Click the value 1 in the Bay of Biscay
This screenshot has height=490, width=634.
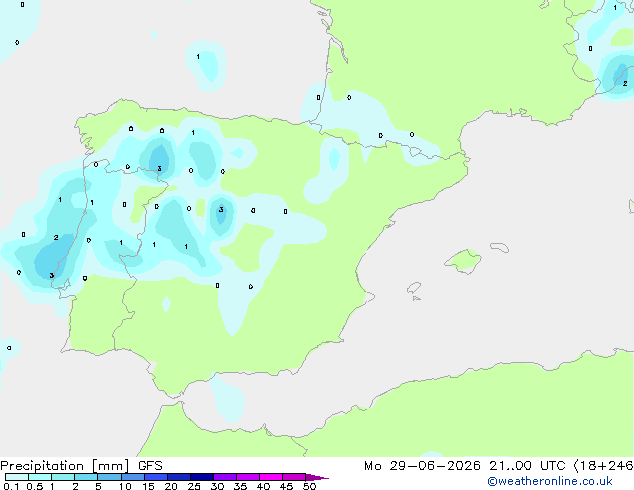pos(198,57)
